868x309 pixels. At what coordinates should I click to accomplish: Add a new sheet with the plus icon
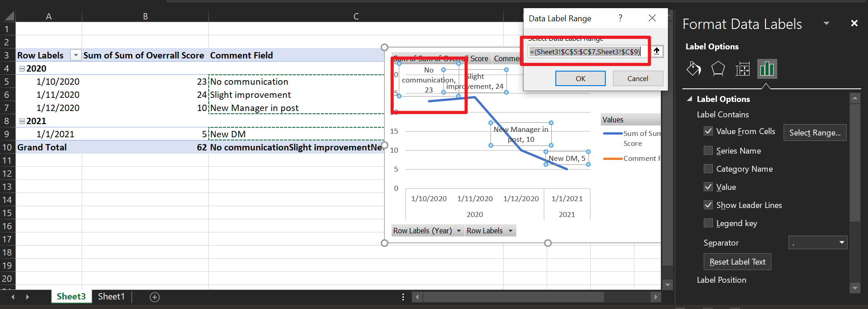pyautogui.click(x=155, y=297)
